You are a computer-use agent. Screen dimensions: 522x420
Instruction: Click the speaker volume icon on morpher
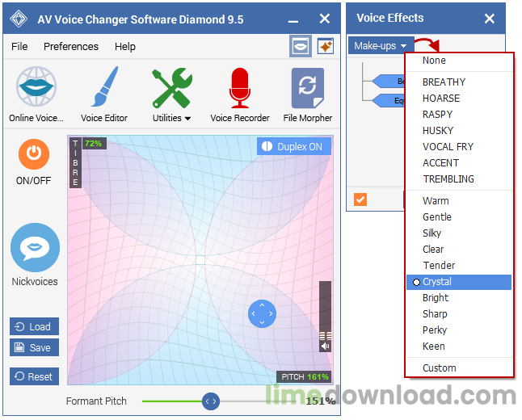[x=326, y=346]
